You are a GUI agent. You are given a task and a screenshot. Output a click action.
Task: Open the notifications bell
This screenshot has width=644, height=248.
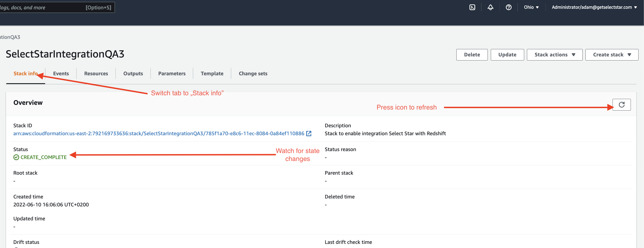[x=491, y=7]
